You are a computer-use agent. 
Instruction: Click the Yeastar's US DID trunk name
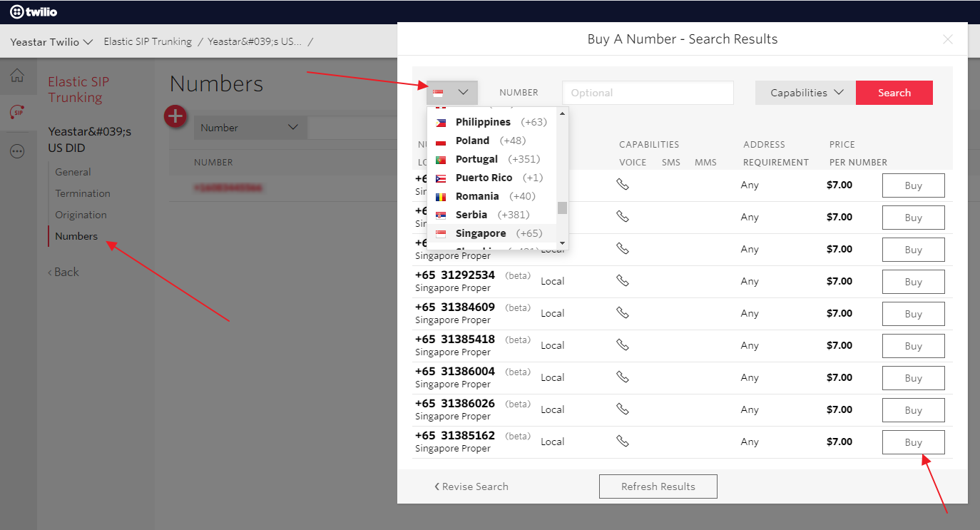(x=89, y=140)
